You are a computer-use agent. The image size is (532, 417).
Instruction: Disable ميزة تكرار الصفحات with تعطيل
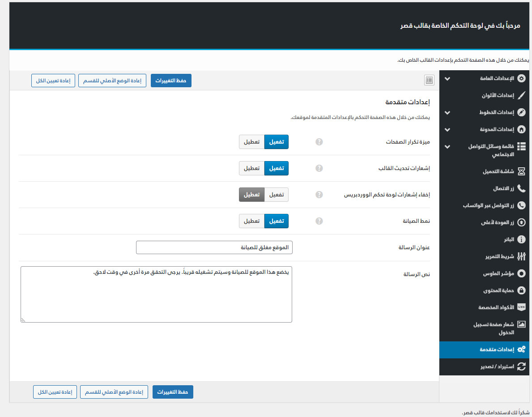coord(251,142)
